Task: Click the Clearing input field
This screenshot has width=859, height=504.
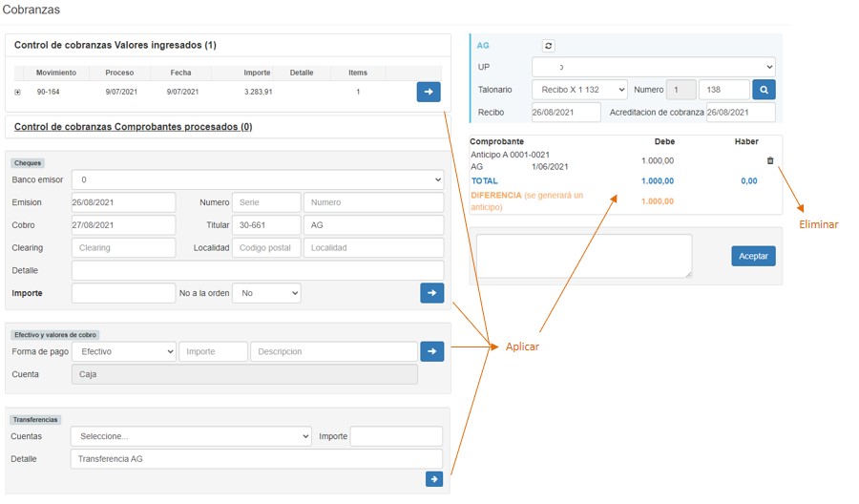Action: pos(123,247)
